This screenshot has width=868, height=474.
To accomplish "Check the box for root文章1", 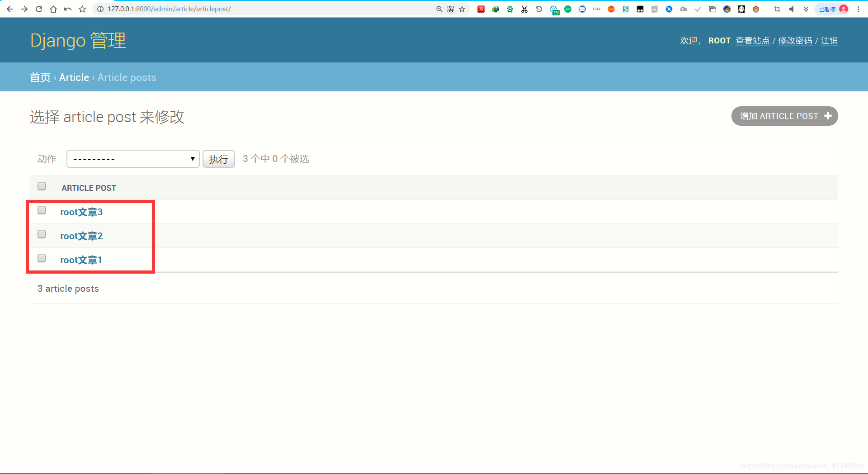I will click(42, 258).
